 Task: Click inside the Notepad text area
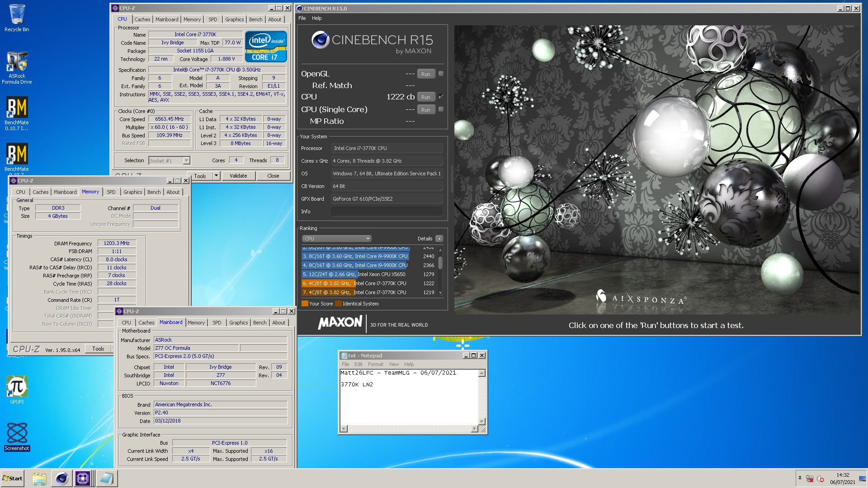(x=409, y=398)
